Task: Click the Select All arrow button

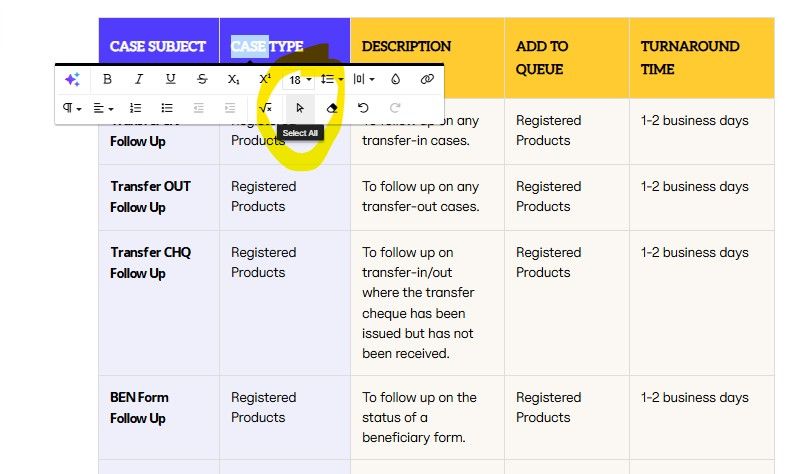Action: tap(299, 108)
